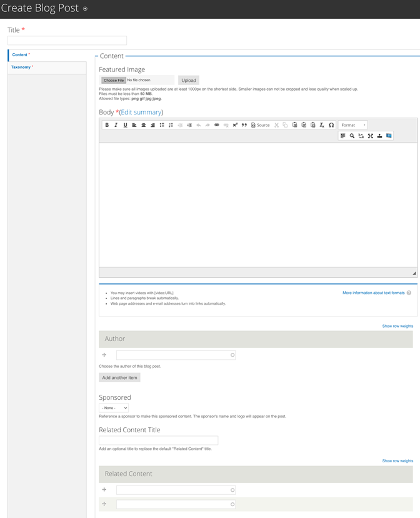Open find and replace
This screenshot has height=518, width=420.
(x=361, y=136)
